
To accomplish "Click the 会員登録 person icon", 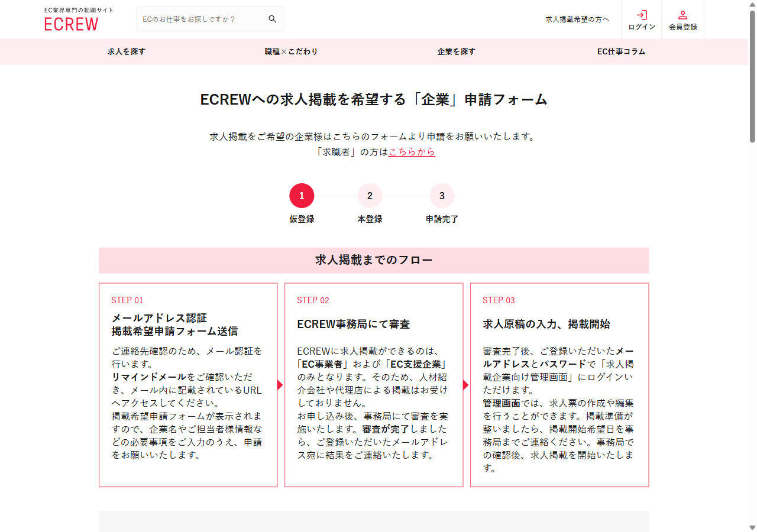I will (x=683, y=15).
